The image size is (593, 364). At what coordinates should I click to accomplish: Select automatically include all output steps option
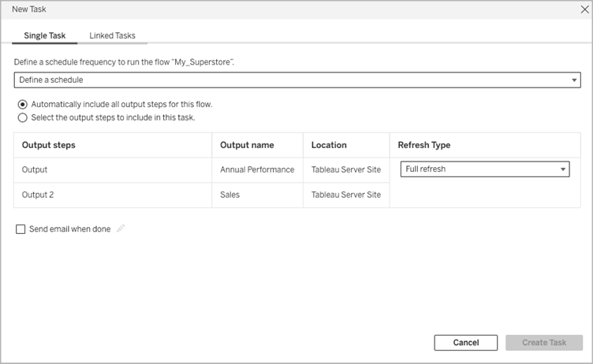[23, 104]
